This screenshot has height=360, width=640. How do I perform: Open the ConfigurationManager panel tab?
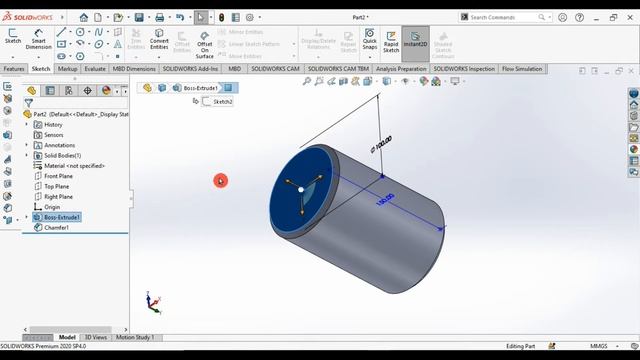pyautogui.click(x=69, y=91)
